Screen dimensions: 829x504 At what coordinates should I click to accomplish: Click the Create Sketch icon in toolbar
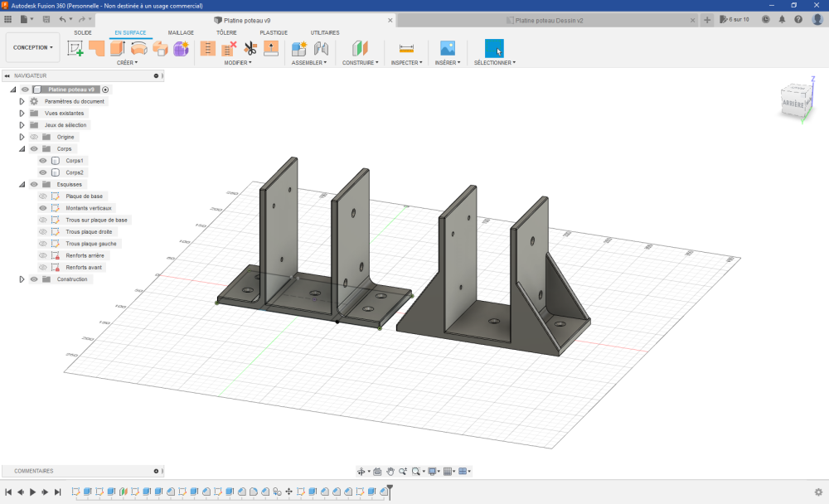tap(75, 48)
